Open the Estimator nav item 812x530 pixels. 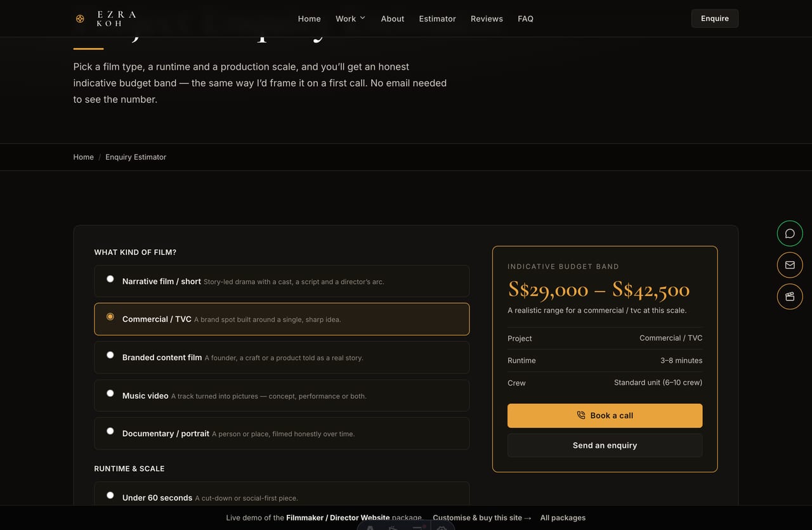coord(437,18)
